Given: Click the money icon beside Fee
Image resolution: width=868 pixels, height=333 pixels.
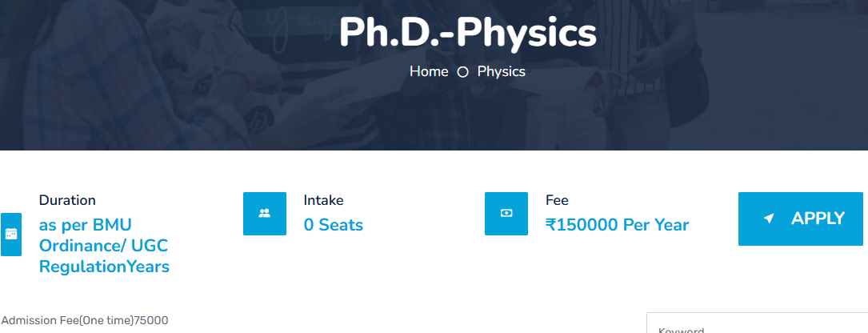Looking at the screenshot, I should [506, 214].
